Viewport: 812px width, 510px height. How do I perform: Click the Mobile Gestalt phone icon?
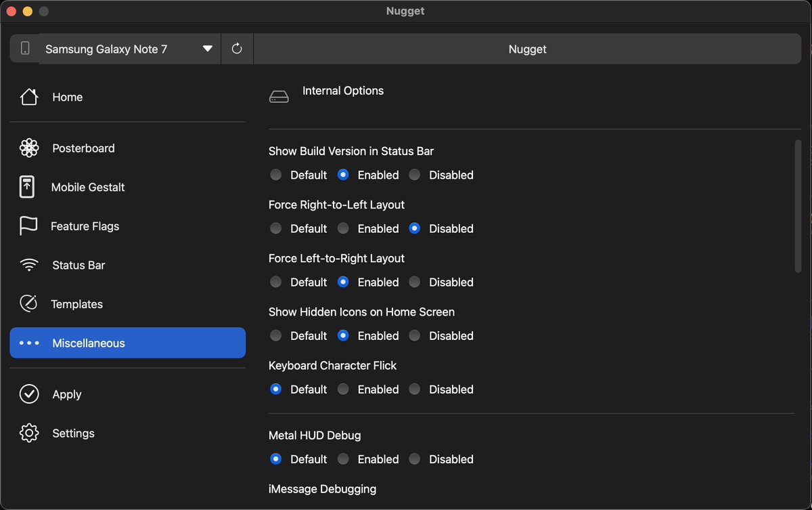pos(27,187)
